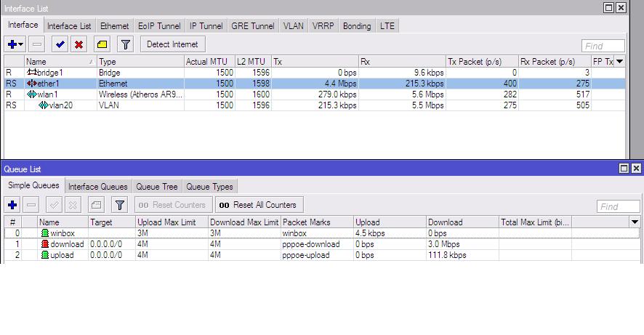
Task: Switch to the Ethernet tab
Action: click(115, 26)
